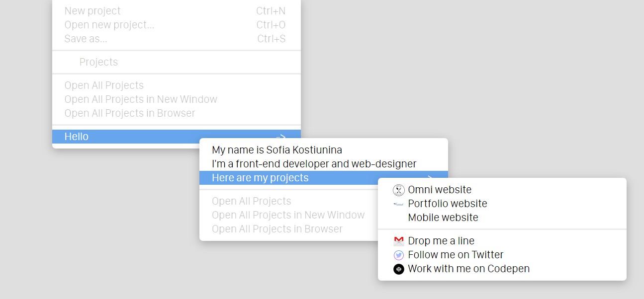
Task: Expand the Hello submenu arrow
Action: [x=281, y=137]
